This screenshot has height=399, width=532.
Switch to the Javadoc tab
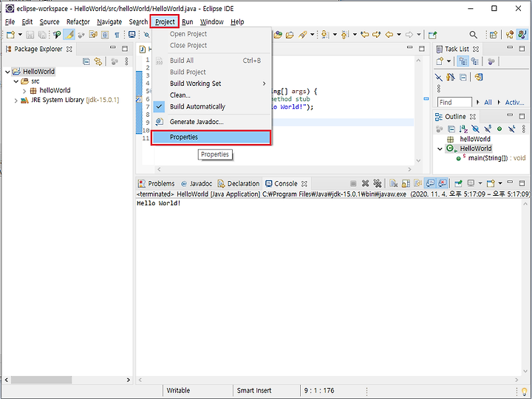click(197, 183)
